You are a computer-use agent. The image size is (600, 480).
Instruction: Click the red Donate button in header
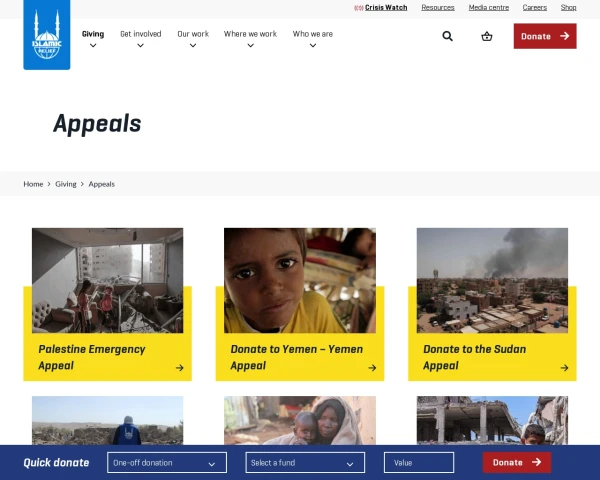(x=545, y=36)
